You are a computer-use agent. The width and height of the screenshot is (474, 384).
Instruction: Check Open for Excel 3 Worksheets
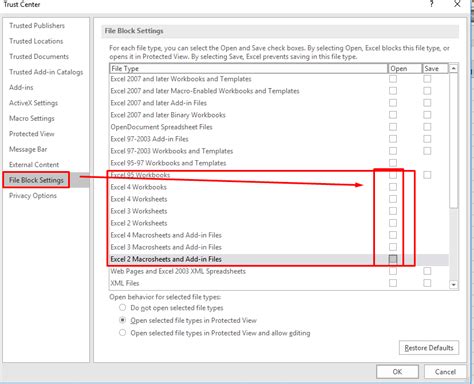393,211
